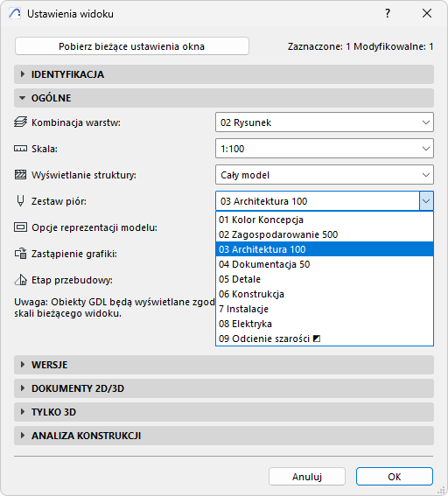
Task: Click the Skala ruler icon
Action: [21, 149]
